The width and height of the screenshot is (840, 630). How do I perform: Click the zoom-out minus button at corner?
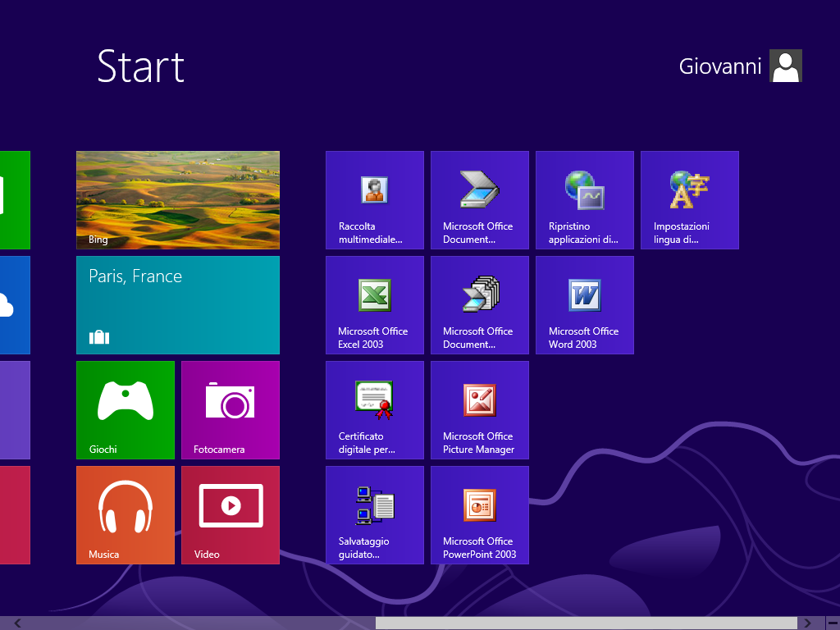[x=833, y=623]
